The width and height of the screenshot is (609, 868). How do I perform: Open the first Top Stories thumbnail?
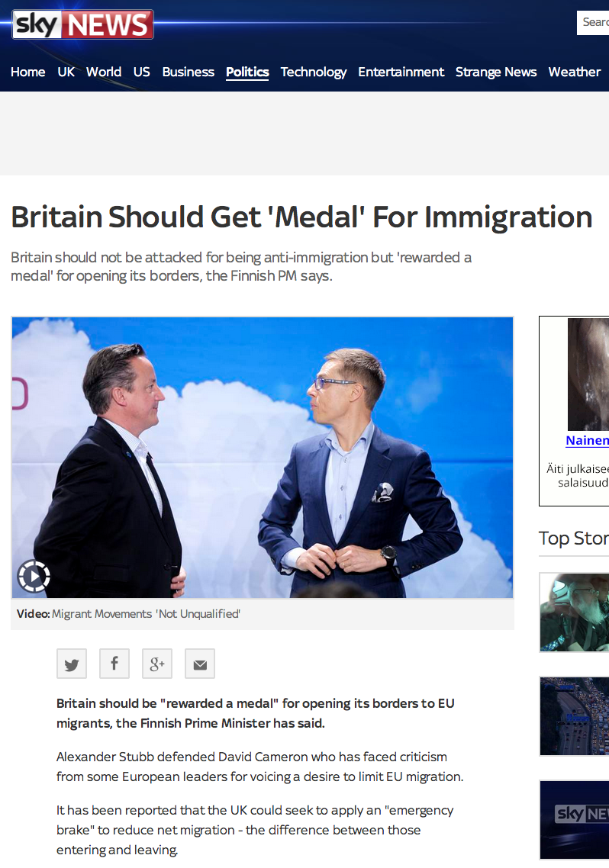[x=574, y=612]
